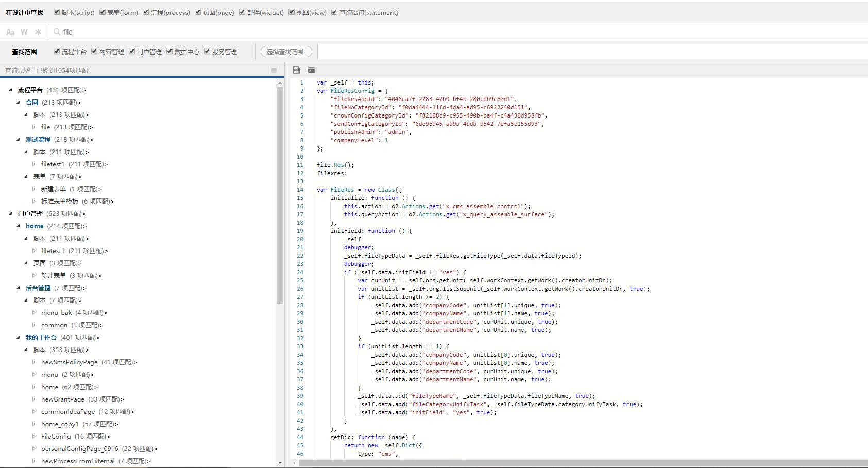
Task: Select 表单 (7 项匹配) tree row
Action: pos(57,176)
